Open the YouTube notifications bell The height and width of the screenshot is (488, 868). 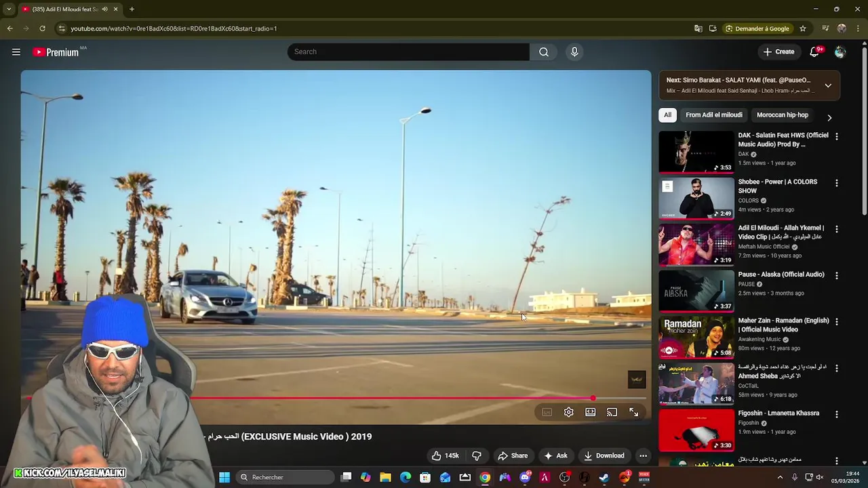815,52
